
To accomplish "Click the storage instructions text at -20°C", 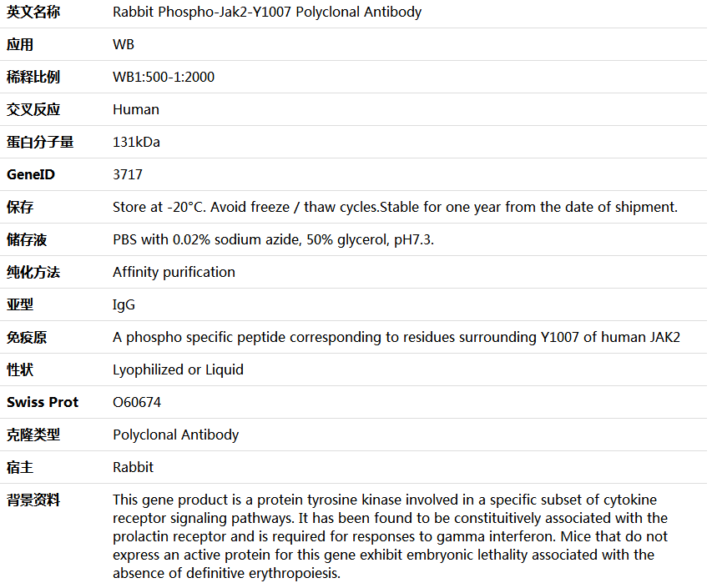I will tap(395, 207).
